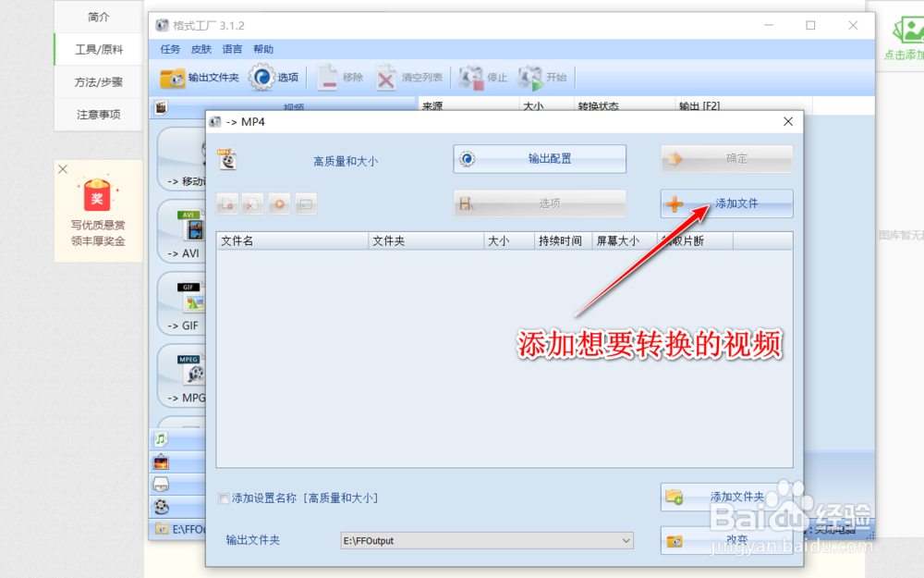Click the red 奖 reward envelope icon
This screenshot has width=924, height=578.
(97, 195)
